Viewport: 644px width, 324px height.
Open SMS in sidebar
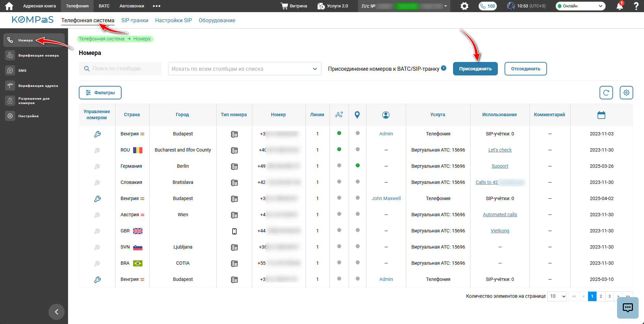(x=34, y=70)
